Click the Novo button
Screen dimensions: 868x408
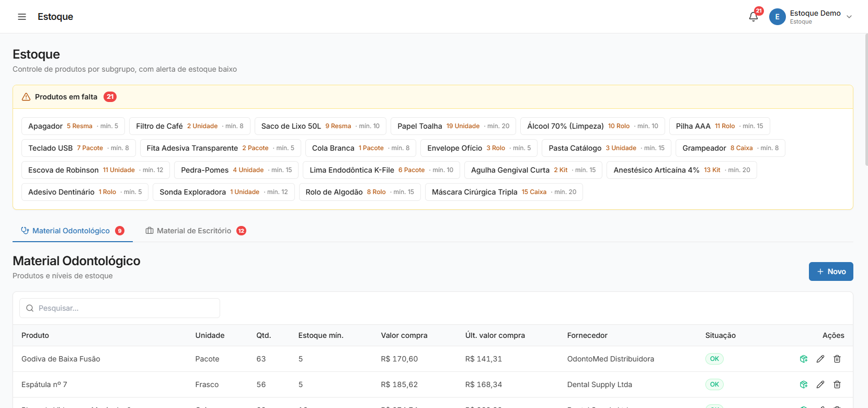831,271
